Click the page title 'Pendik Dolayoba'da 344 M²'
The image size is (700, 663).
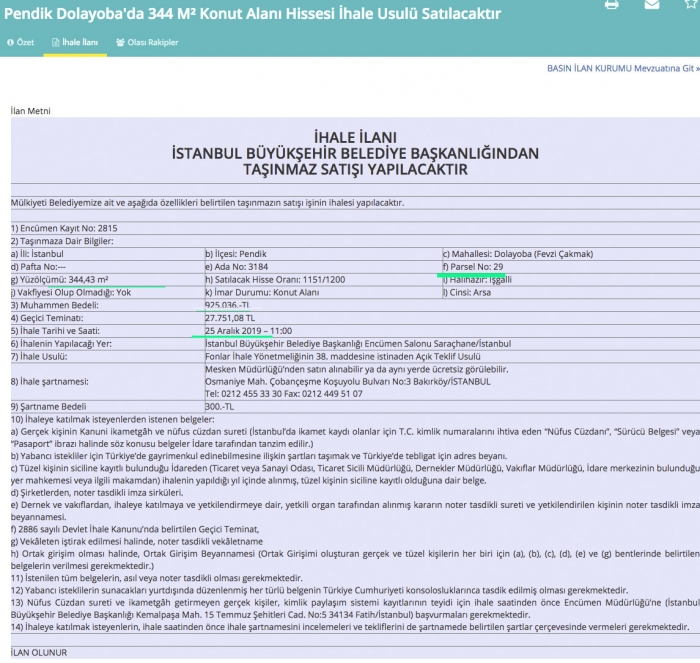[x=252, y=14]
